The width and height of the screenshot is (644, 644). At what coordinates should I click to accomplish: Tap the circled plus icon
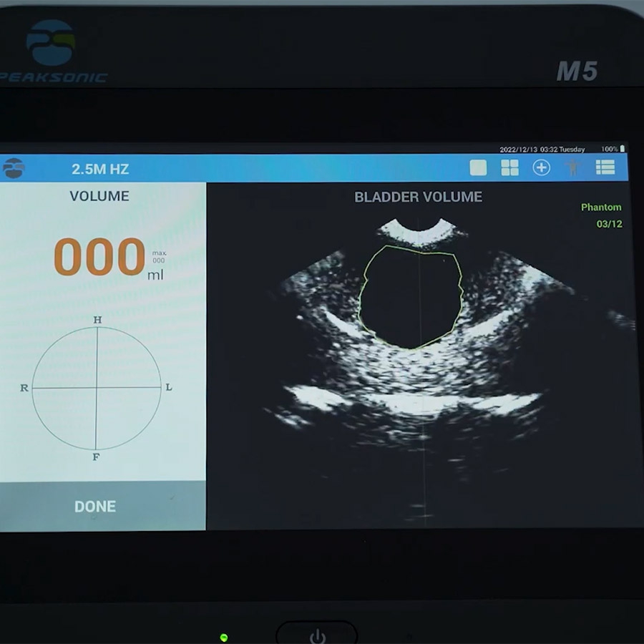pos(542,167)
